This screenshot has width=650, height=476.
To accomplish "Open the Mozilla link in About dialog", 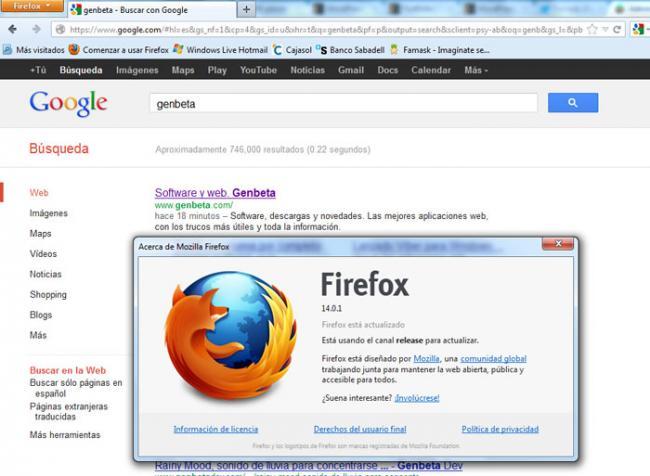I will click(x=426, y=359).
